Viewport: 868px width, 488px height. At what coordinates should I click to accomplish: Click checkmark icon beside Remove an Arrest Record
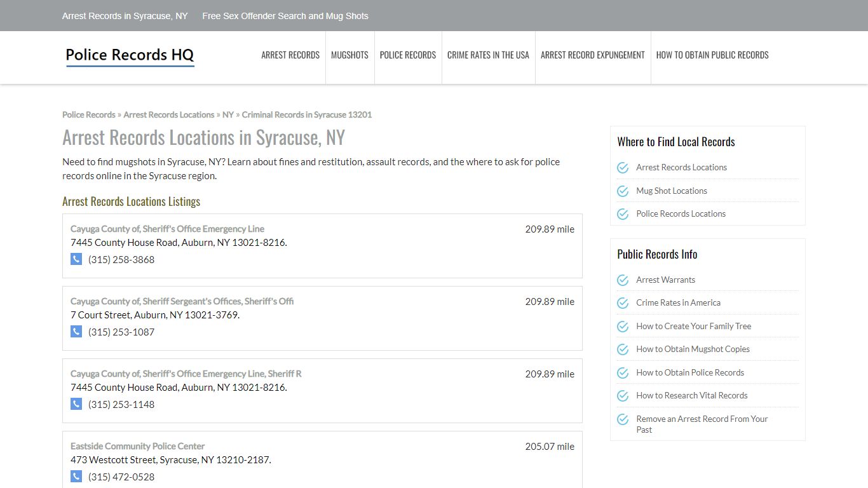pos(623,419)
